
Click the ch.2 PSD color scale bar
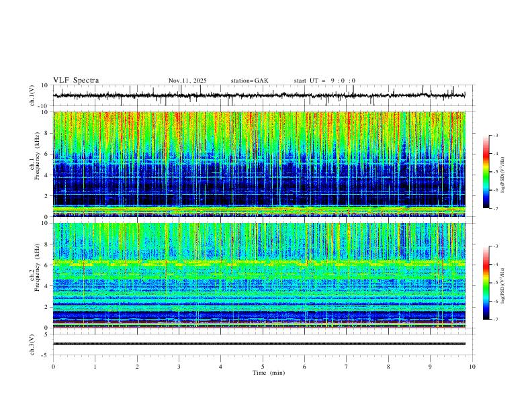coord(486,283)
